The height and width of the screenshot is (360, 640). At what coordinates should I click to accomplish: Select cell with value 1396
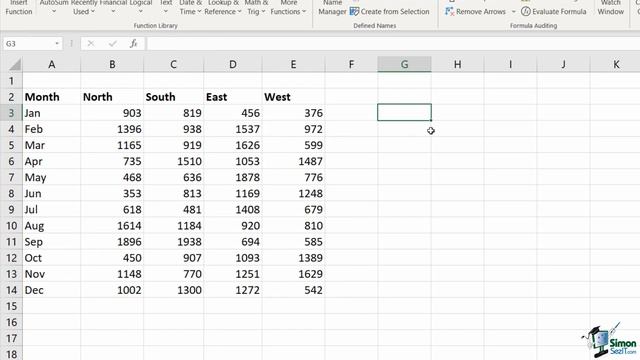point(112,129)
